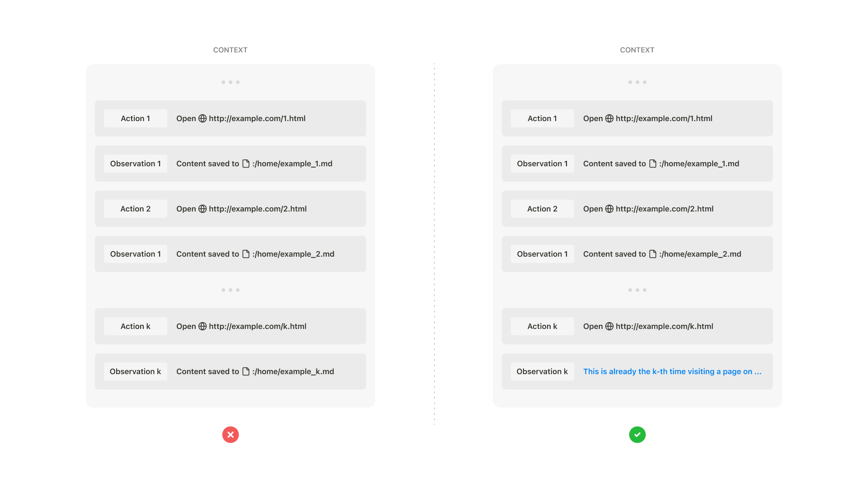Click the red X icon below the left panel
Image resolution: width=868 pixels, height=488 pixels.
(x=231, y=435)
